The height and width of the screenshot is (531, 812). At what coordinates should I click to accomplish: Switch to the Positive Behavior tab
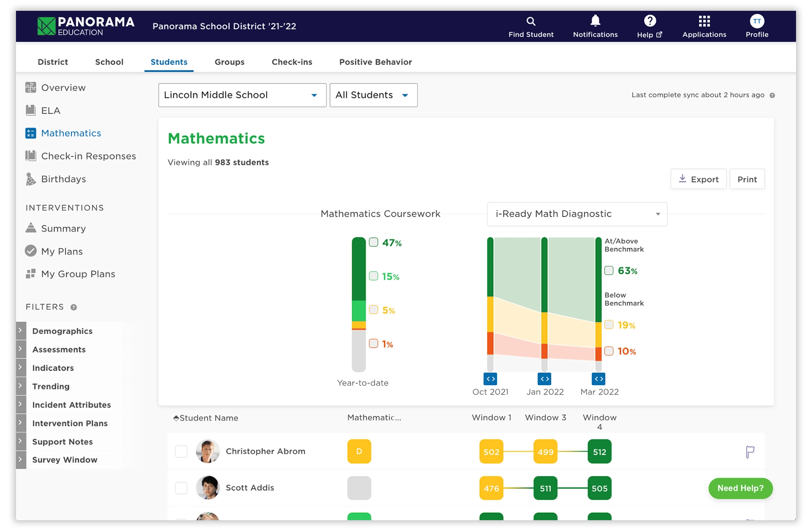(375, 62)
